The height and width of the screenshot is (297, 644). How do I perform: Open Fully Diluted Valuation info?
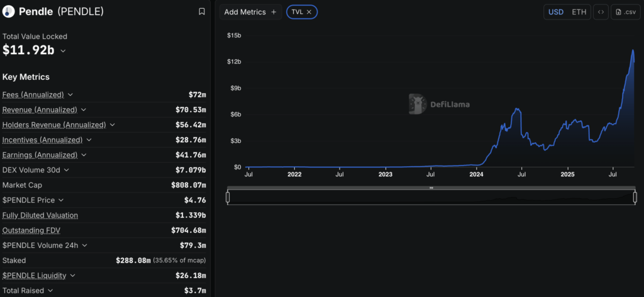40,215
